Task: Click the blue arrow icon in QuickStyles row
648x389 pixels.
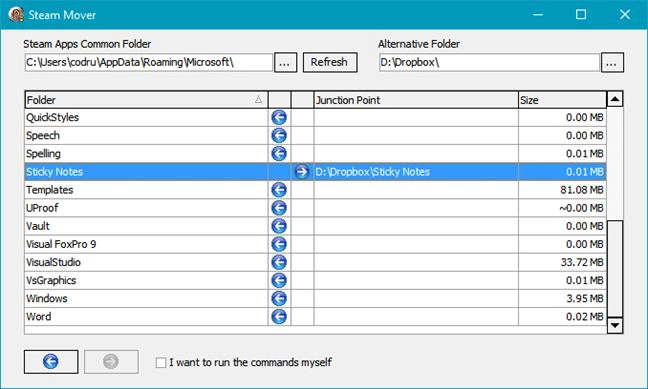Action: tap(279, 117)
